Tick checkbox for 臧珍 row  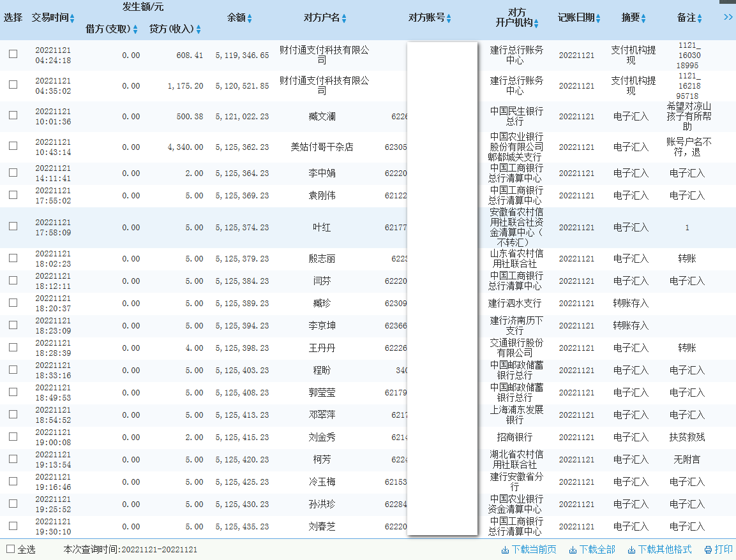[13, 302]
